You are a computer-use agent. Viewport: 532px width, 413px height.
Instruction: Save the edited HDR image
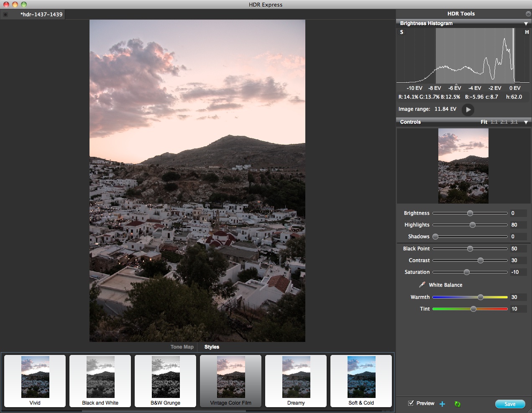(509, 404)
